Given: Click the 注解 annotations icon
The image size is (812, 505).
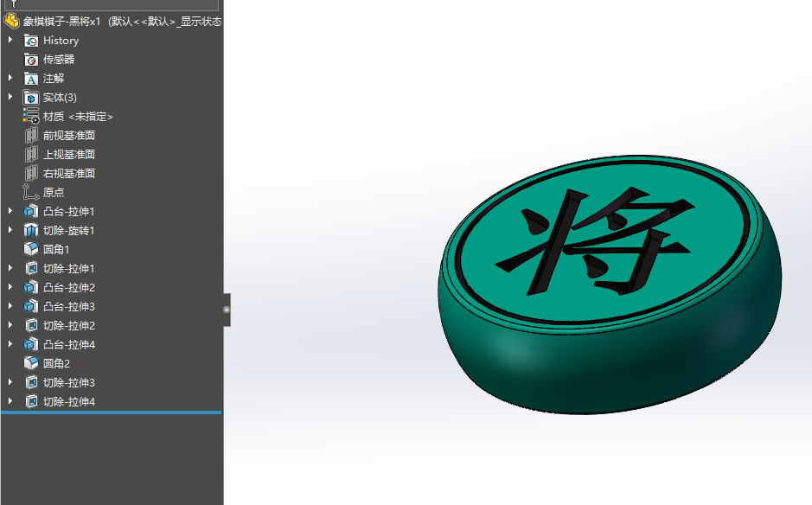Looking at the screenshot, I should click(x=31, y=79).
